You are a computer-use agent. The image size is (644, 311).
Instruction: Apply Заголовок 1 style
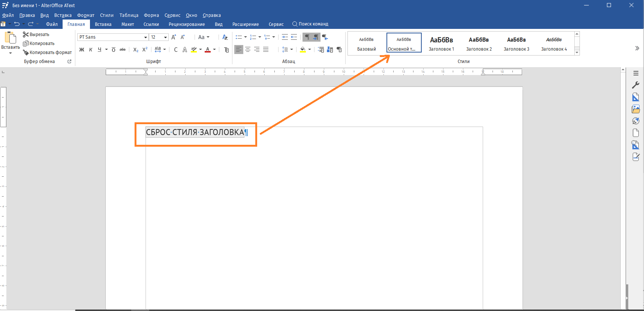442,44
